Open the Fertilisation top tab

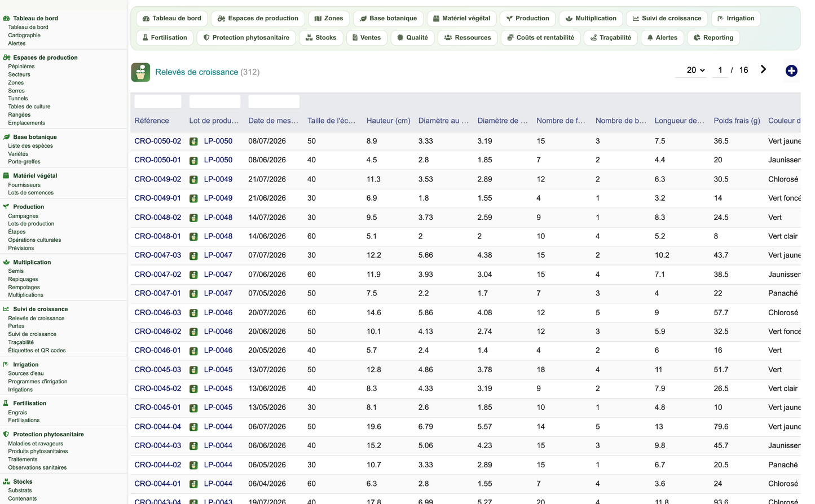tap(165, 38)
